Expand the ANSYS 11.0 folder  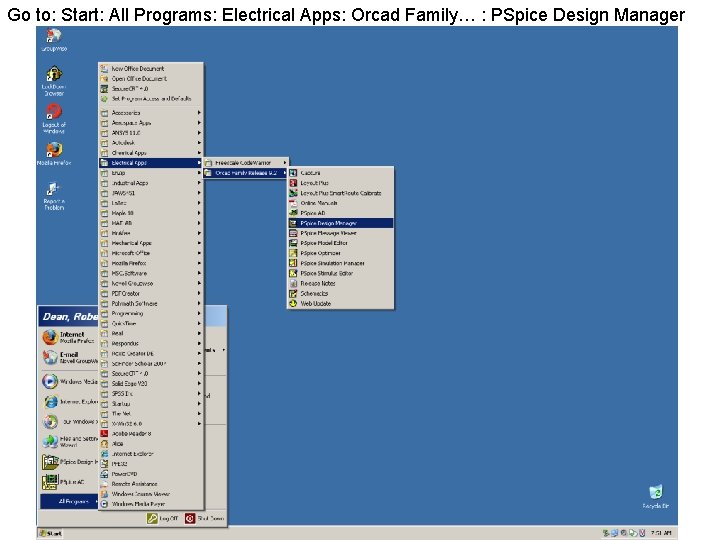(151, 133)
